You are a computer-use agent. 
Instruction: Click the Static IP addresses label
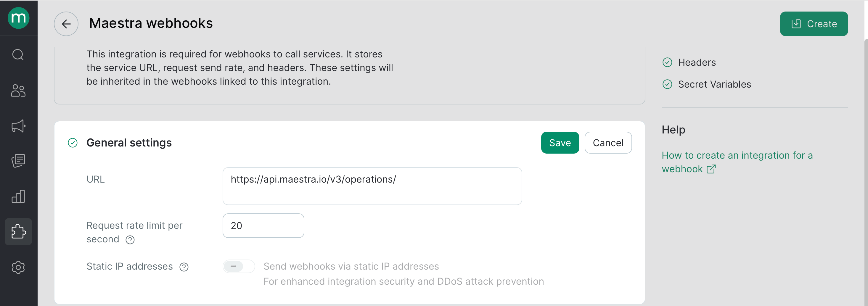(130, 267)
